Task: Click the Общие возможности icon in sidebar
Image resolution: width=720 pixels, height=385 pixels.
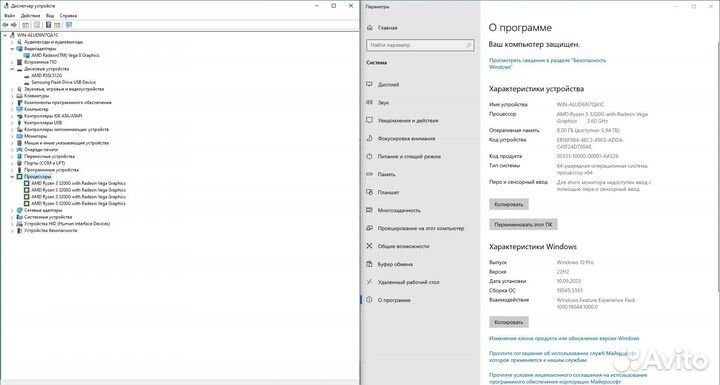Action: [x=369, y=246]
